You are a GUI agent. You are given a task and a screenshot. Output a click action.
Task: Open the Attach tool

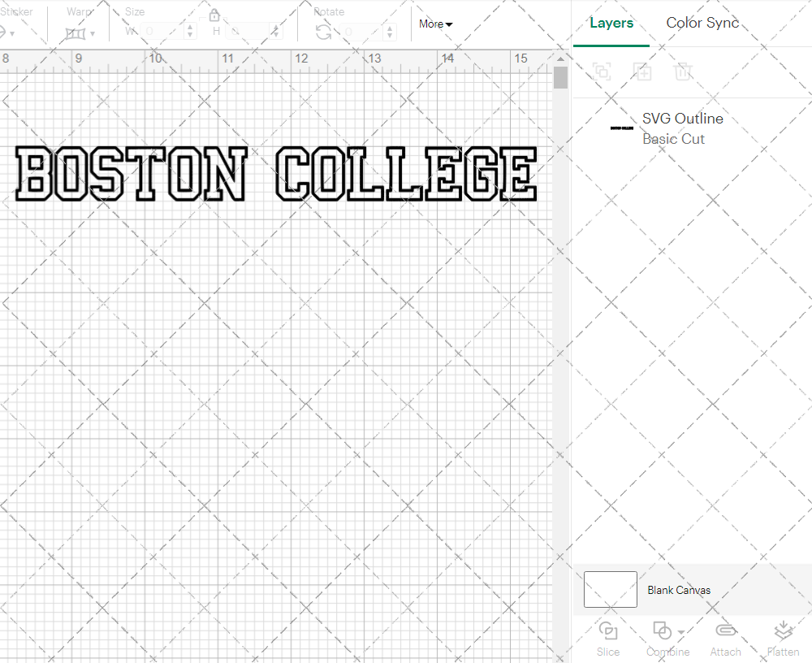click(x=725, y=639)
